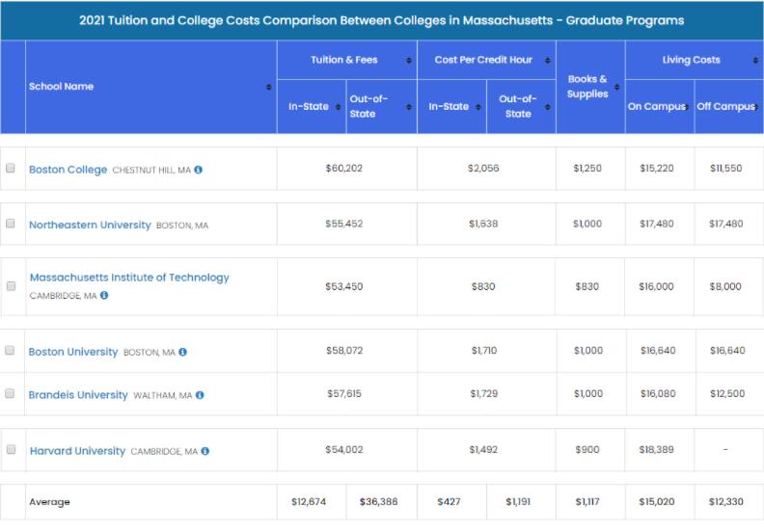
Task: Click info icon beside Boston College
Action: pyautogui.click(x=198, y=170)
